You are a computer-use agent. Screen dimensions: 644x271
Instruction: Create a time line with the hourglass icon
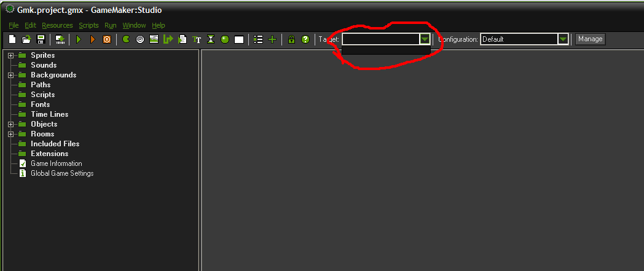(x=211, y=39)
